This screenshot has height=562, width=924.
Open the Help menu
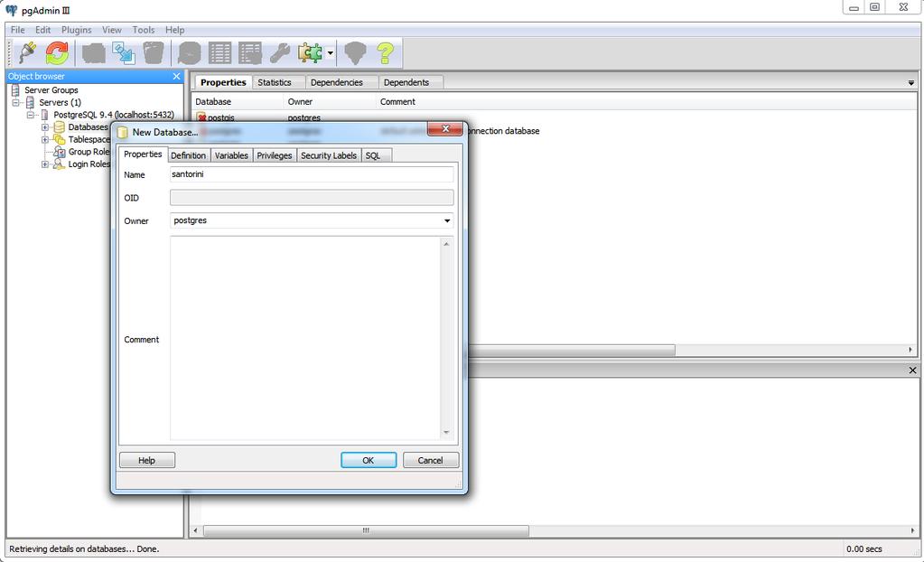click(174, 30)
